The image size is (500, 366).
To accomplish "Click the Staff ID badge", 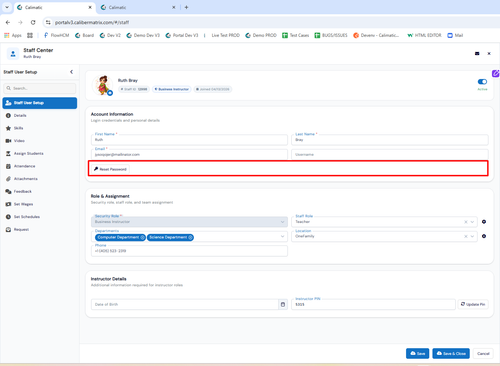I will pyautogui.click(x=134, y=89).
